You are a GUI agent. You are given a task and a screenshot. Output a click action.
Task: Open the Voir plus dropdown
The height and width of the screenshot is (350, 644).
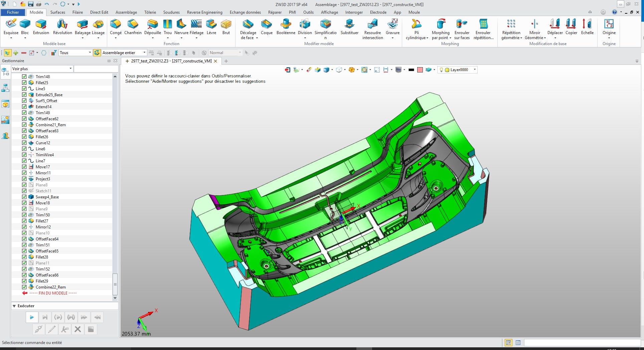click(70, 69)
